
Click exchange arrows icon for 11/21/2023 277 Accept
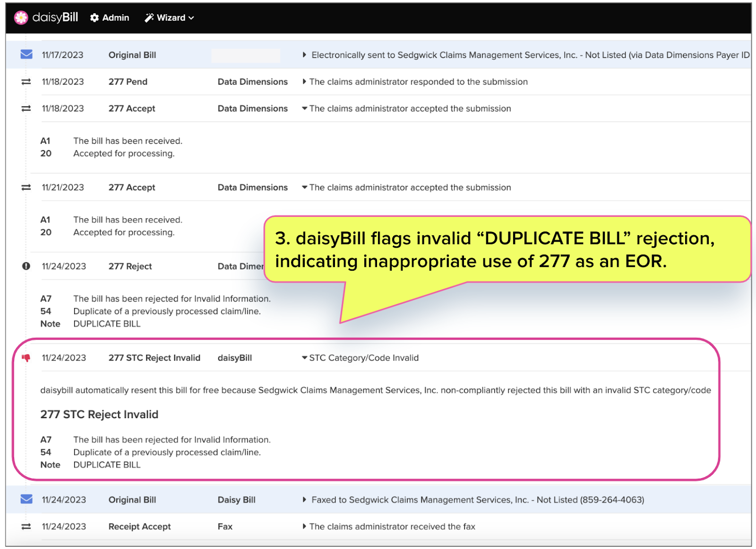coord(26,188)
